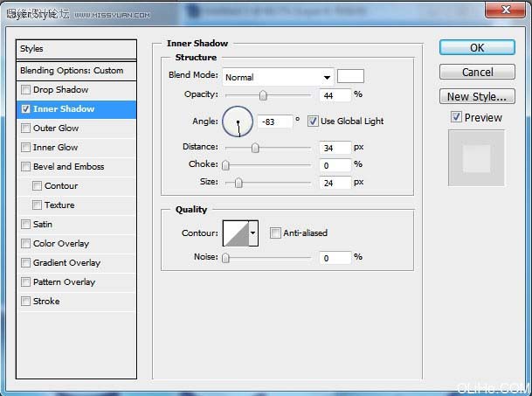Select the Outer Glow list row
Image resolution: width=532 pixels, height=396 pixels.
[76, 129]
